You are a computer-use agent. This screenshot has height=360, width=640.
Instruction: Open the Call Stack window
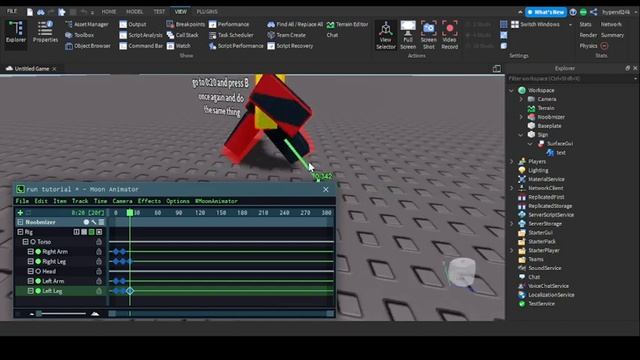coord(183,35)
